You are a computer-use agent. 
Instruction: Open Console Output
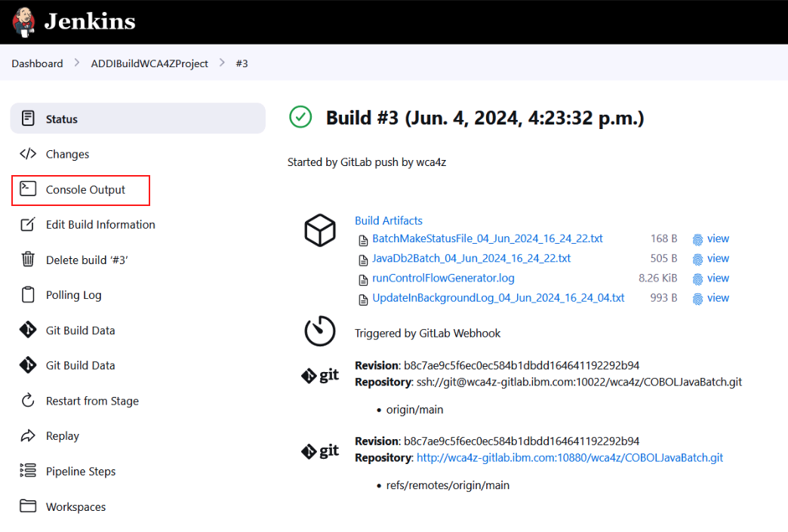coord(85,190)
